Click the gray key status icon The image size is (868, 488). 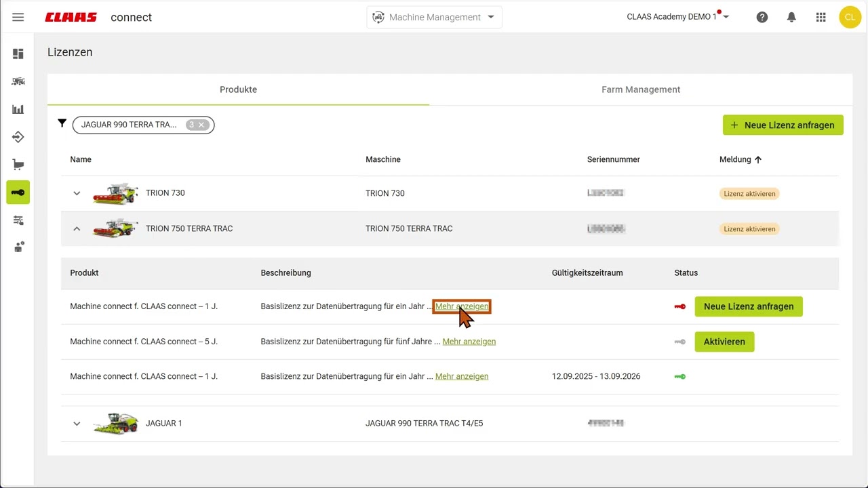[x=680, y=342]
